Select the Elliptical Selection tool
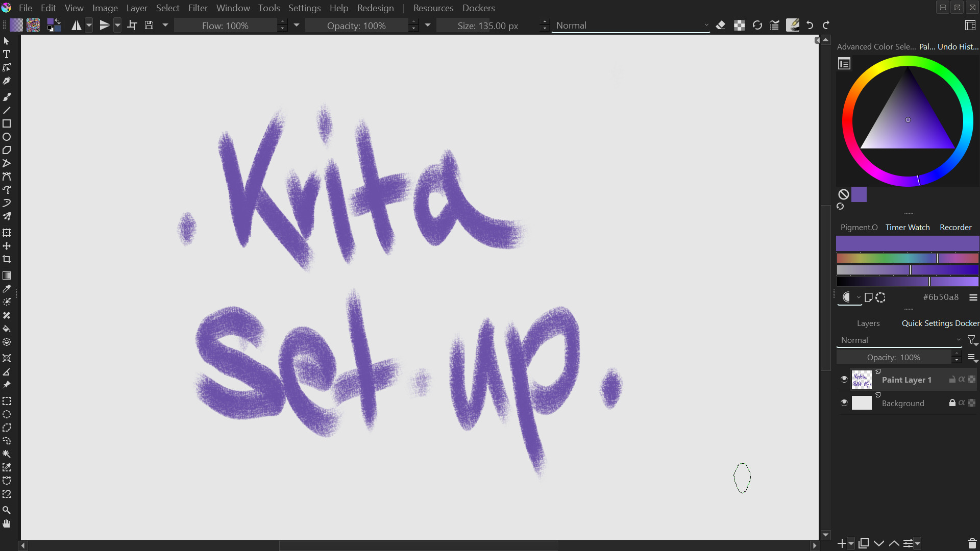 click(7, 414)
